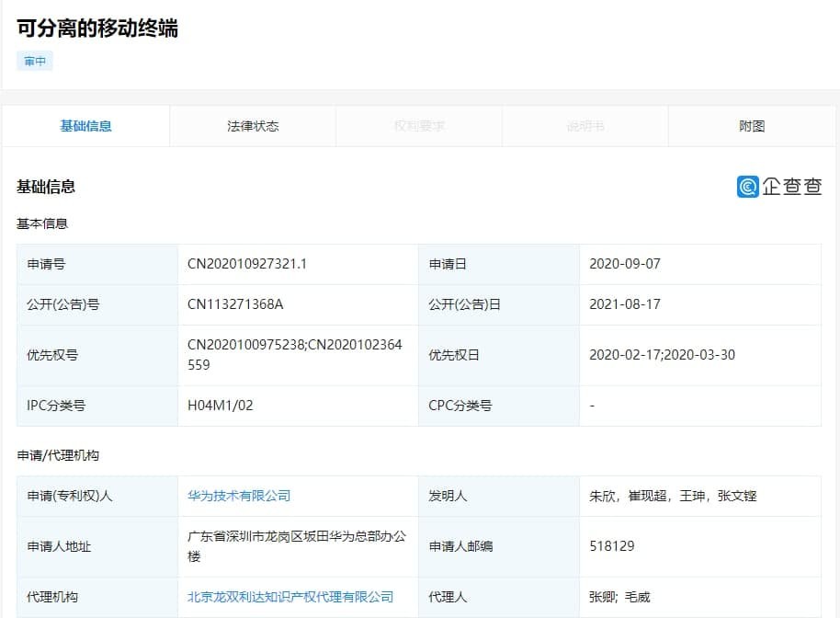Open the 说明书 tab
Image resolution: width=840 pixels, height=618 pixels.
click(585, 126)
